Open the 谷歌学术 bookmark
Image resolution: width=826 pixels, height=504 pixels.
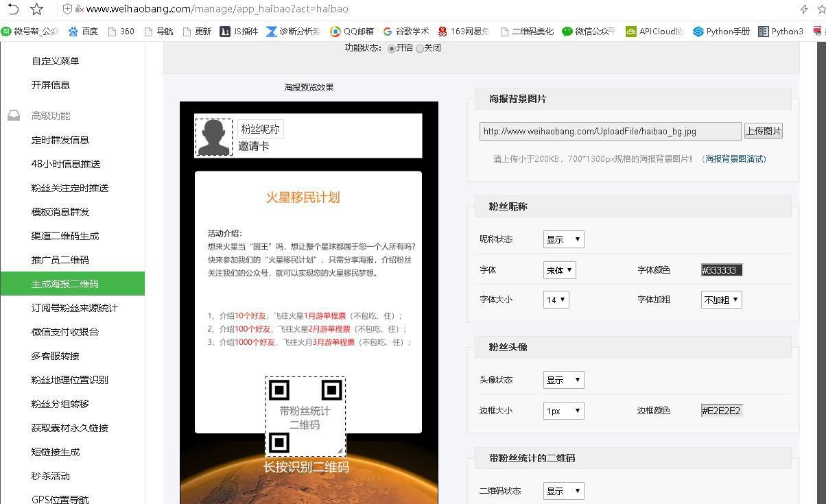pyautogui.click(x=413, y=31)
